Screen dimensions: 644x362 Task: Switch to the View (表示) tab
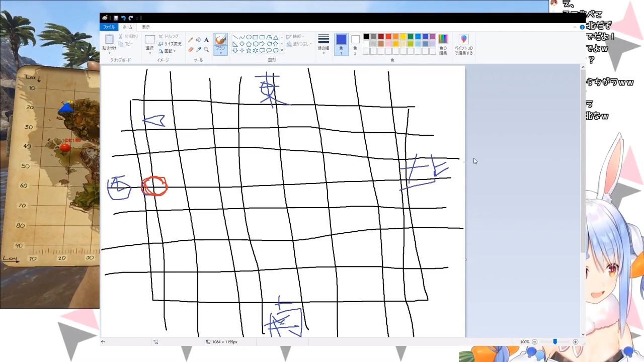click(145, 27)
